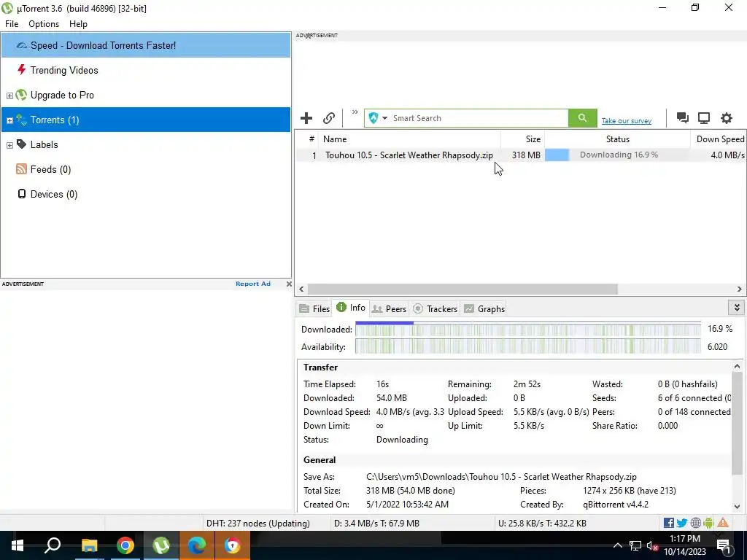Image resolution: width=747 pixels, height=560 pixels.
Task: Select Torrents (1) in sidebar
Action: tap(146, 120)
